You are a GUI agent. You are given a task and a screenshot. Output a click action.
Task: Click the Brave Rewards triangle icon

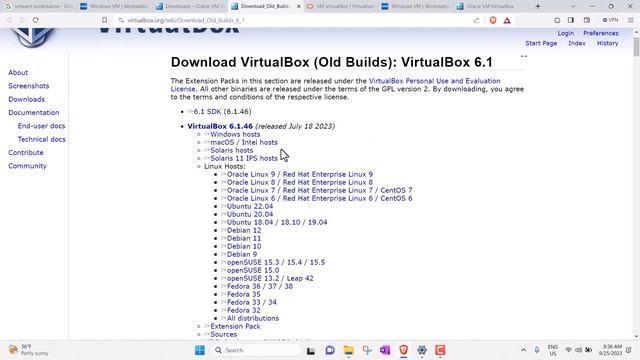click(507, 20)
